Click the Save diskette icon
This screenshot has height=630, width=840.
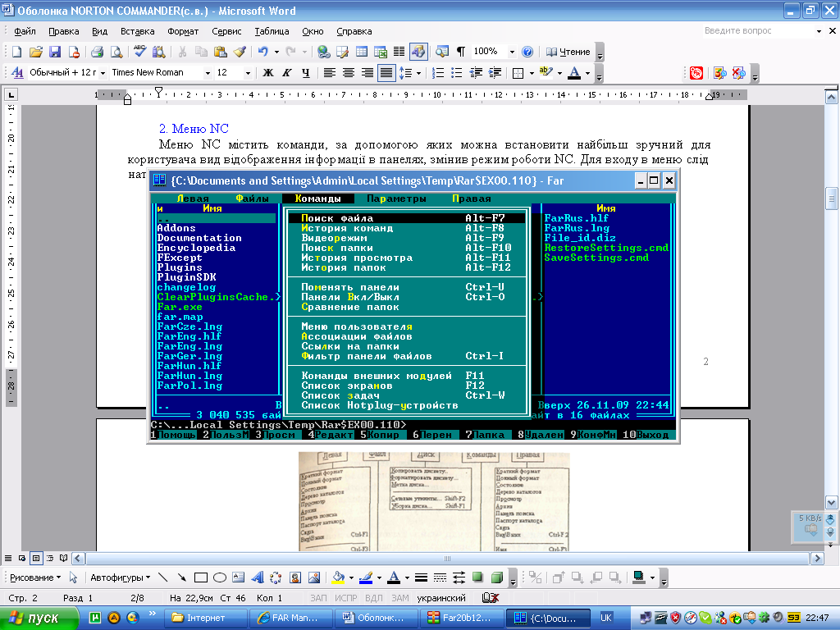[x=55, y=52]
